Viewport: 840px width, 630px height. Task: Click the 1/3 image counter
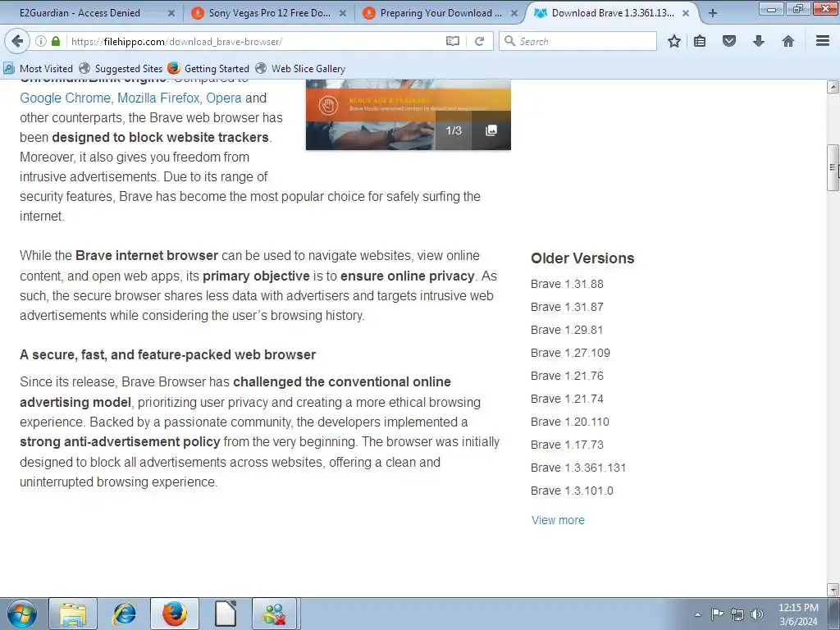(453, 130)
